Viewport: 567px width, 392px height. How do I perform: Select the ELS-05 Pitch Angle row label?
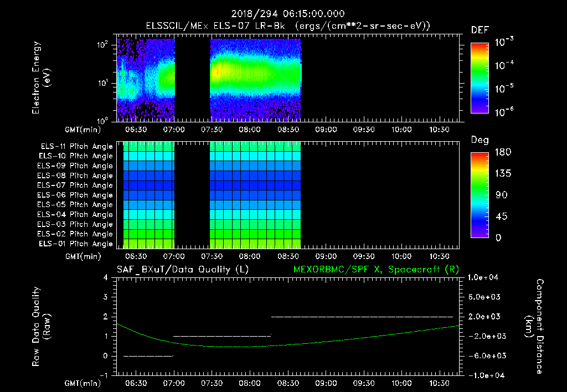pyautogui.click(x=75, y=205)
